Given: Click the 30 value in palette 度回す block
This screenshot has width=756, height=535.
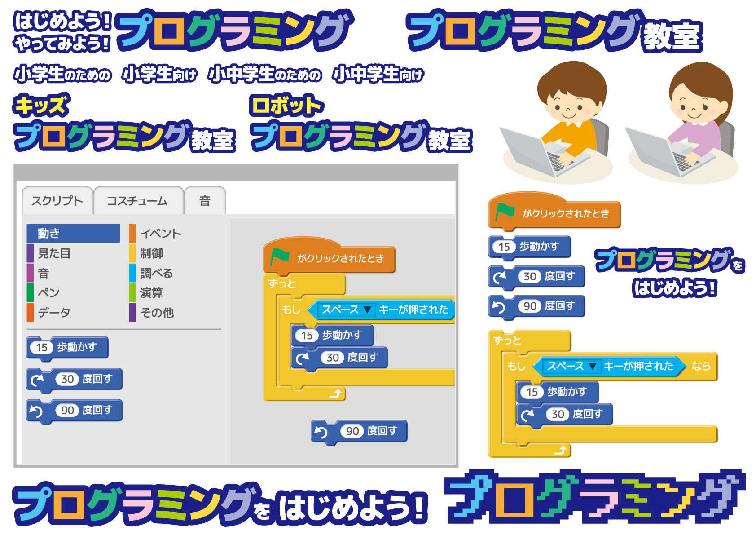Looking at the screenshot, I should (x=67, y=380).
